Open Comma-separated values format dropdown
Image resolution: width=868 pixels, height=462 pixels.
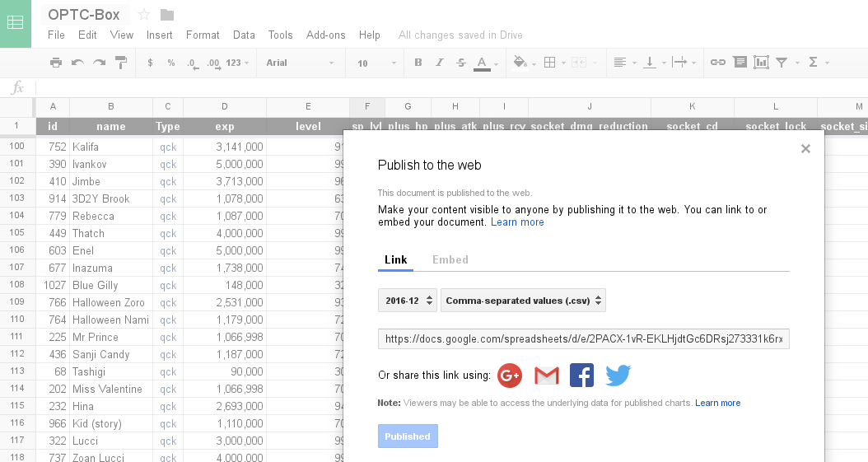click(x=523, y=301)
